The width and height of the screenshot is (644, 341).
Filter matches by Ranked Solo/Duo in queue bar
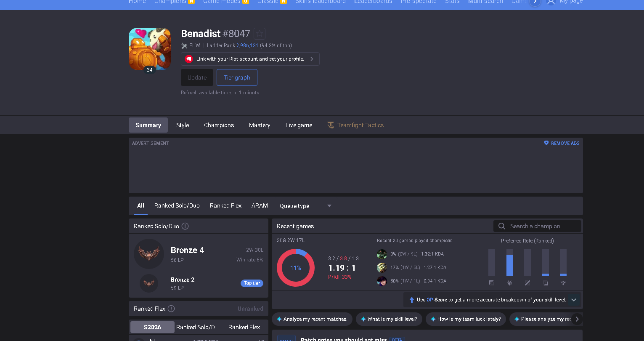pos(177,205)
